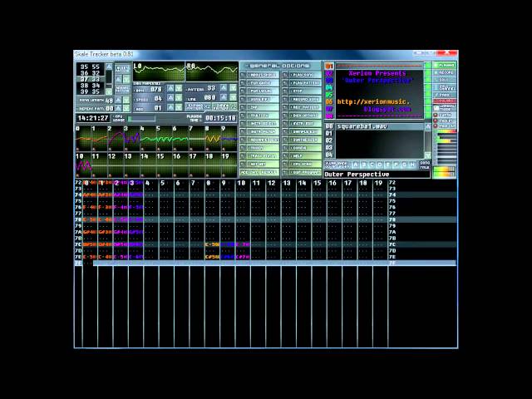The image size is (532, 399).
Task: Select instrument slot 01
Action: tap(329, 66)
